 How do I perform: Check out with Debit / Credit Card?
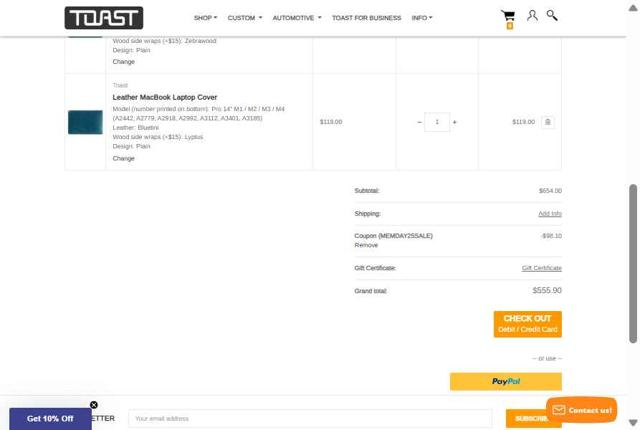527,324
